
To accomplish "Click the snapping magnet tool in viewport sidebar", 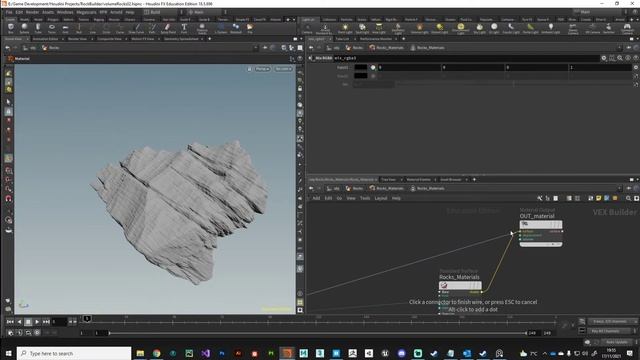I will pos(9,198).
